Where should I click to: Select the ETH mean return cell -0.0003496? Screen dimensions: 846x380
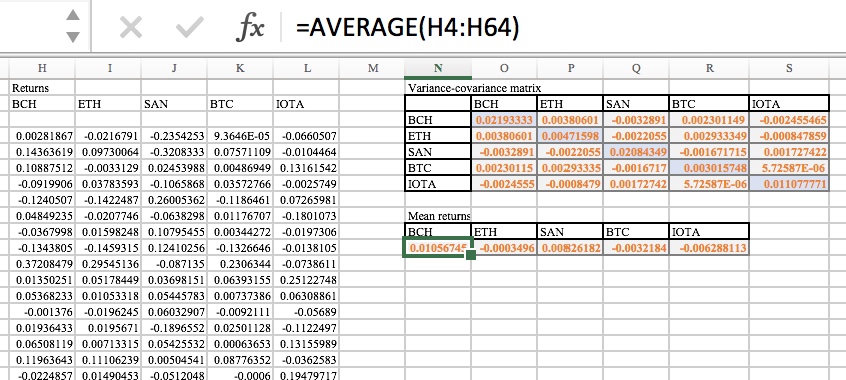[504, 248]
